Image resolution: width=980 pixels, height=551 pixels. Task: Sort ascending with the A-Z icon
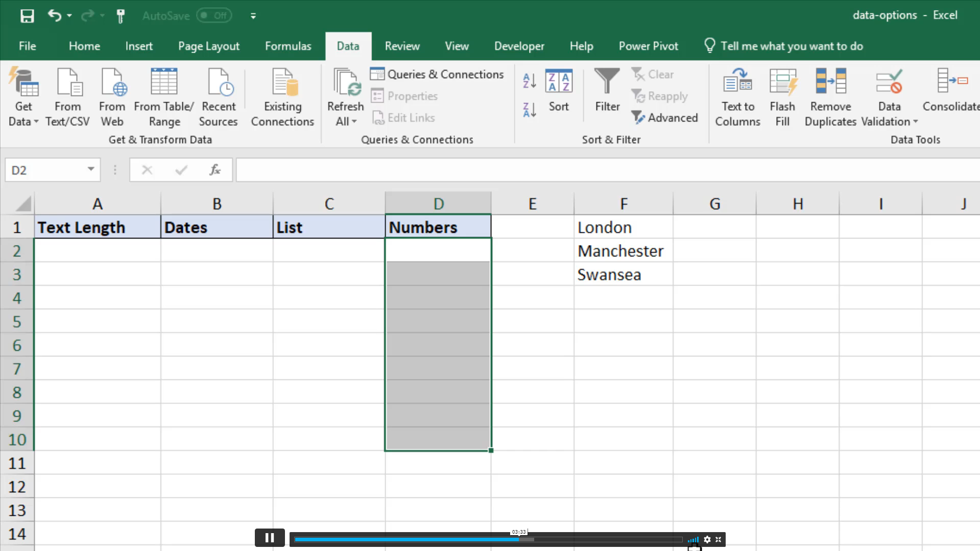pos(529,80)
